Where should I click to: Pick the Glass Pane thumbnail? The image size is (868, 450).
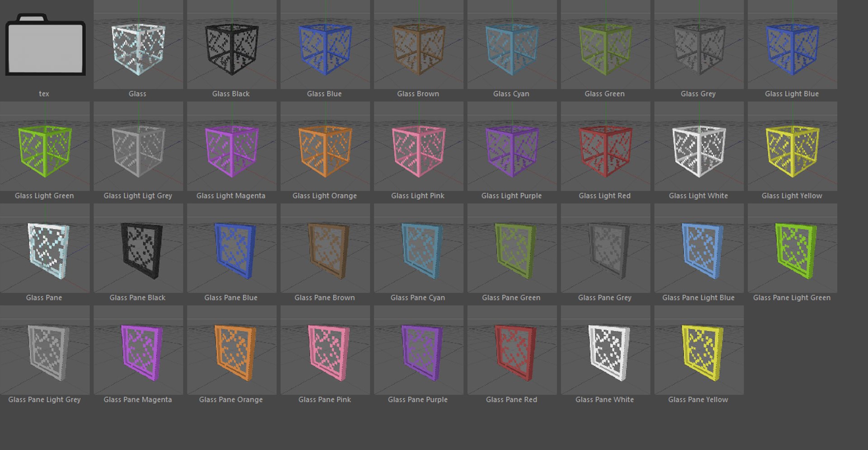pyautogui.click(x=45, y=248)
